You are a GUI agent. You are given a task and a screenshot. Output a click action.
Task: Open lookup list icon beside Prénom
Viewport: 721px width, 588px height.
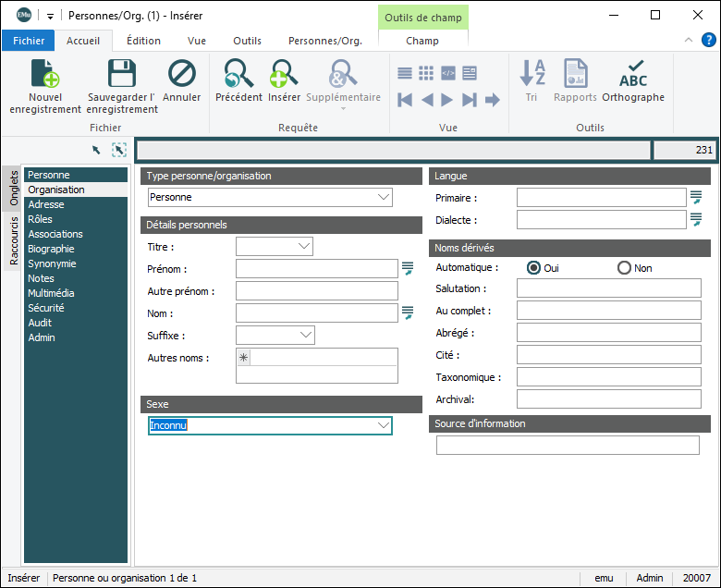click(x=407, y=268)
